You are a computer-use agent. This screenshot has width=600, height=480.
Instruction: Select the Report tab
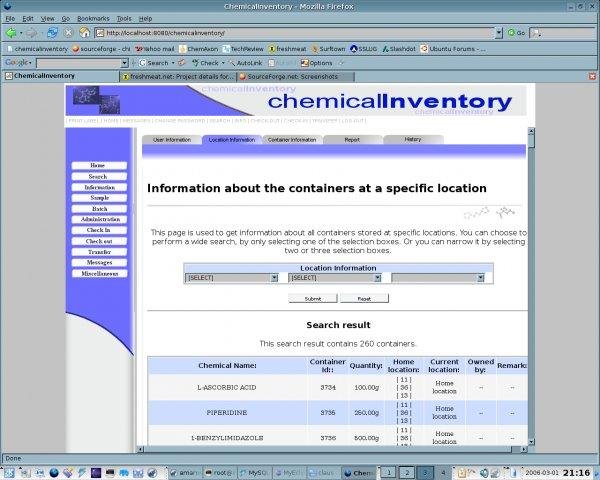tap(352, 140)
